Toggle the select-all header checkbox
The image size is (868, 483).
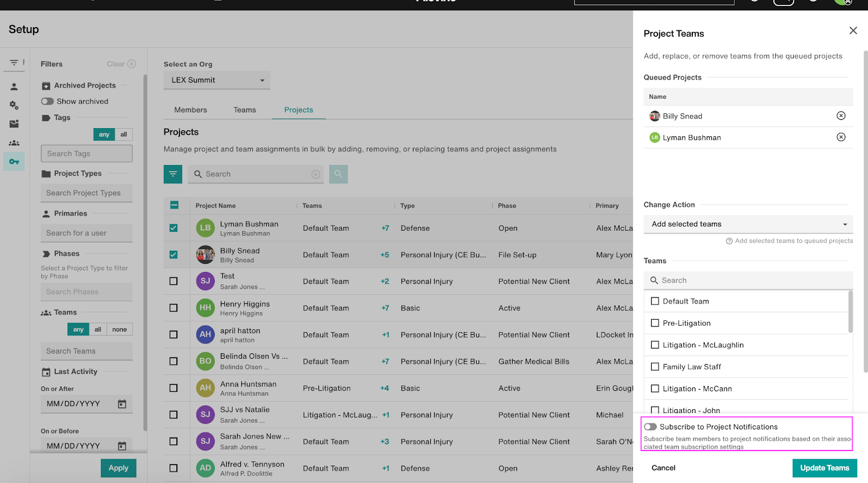[174, 205]
